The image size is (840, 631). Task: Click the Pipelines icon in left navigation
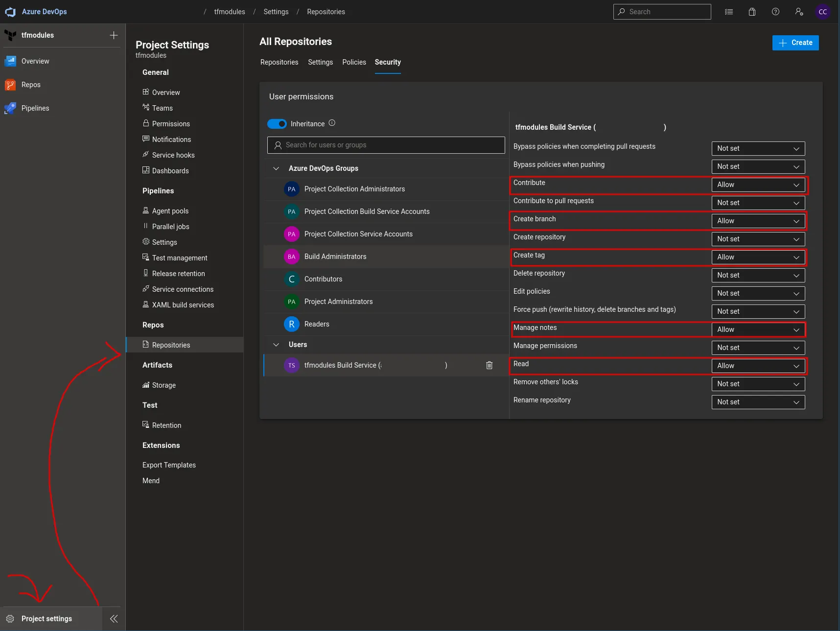pos(10,108)
